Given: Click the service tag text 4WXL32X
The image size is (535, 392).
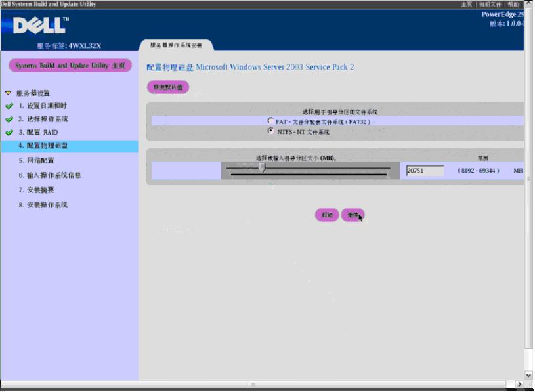Looking at the screenshot, I should (85, 46).
